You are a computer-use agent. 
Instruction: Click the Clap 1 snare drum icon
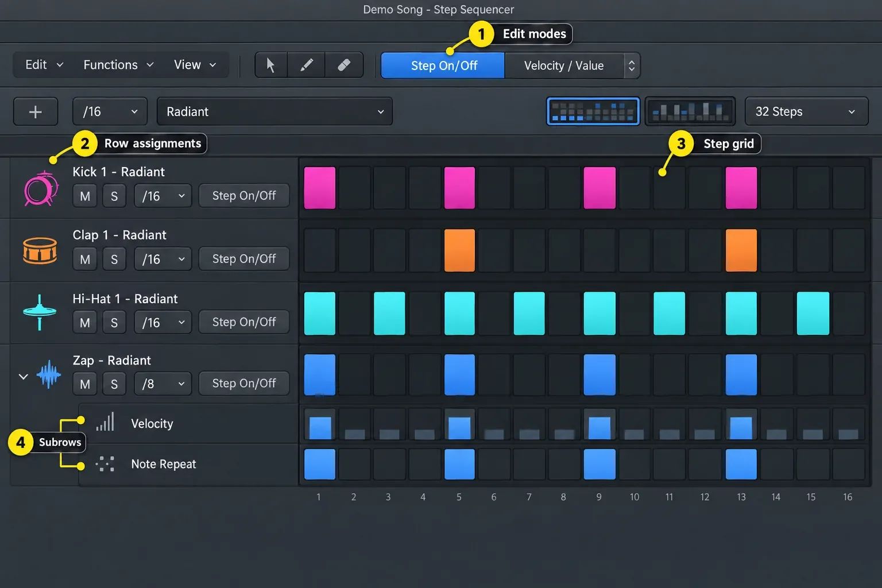(x=40, y=250)
